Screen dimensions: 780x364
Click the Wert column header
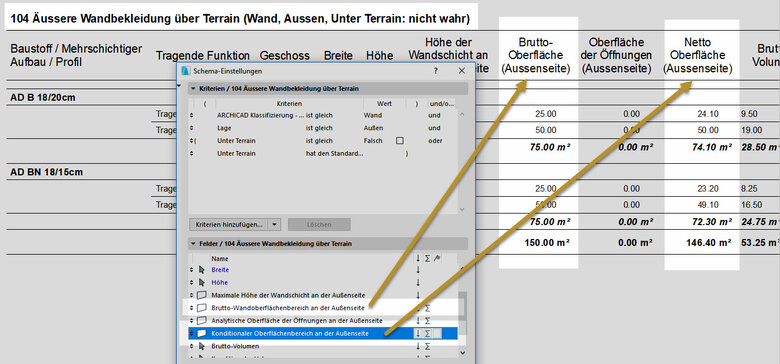pyautogui.click(x=384, y=104)
